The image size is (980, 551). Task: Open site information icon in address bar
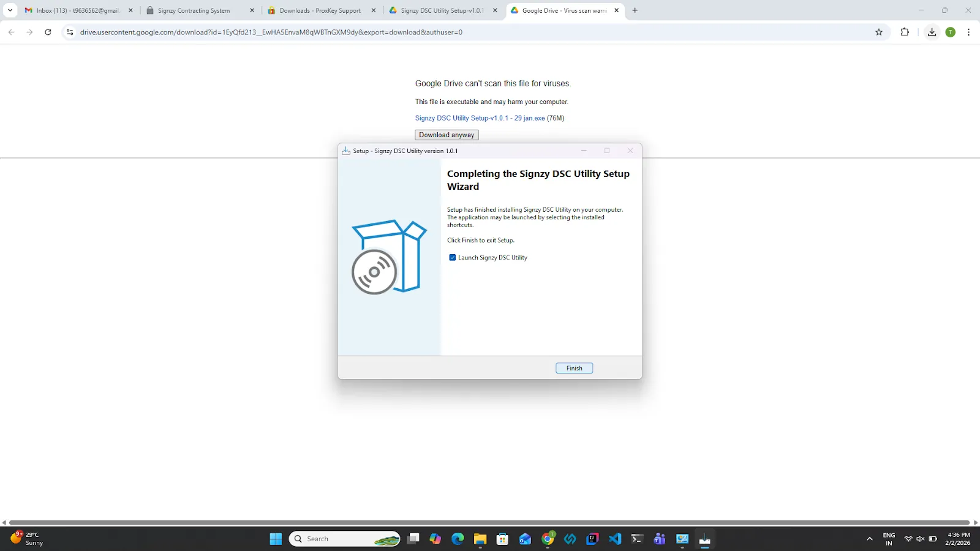tap(70, 32)
